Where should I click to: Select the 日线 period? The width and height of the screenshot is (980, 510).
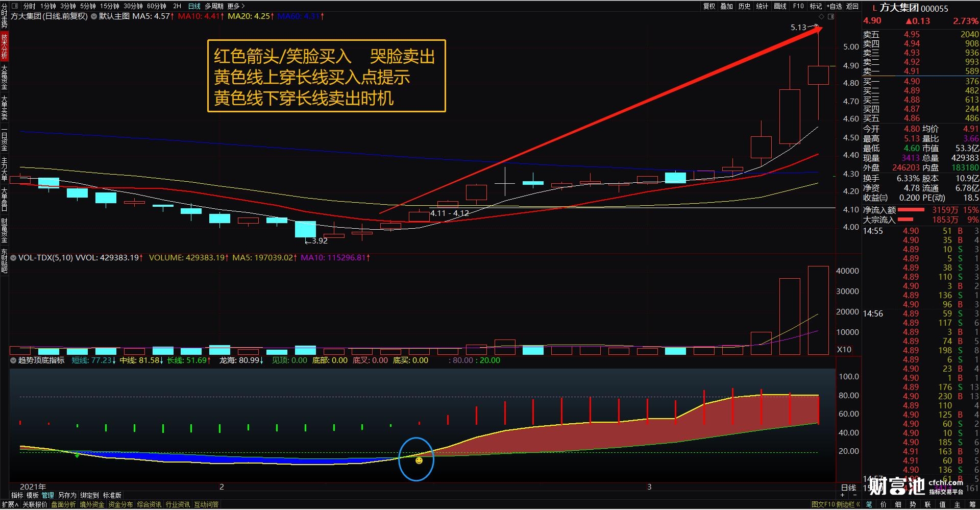tap(194, 6)
